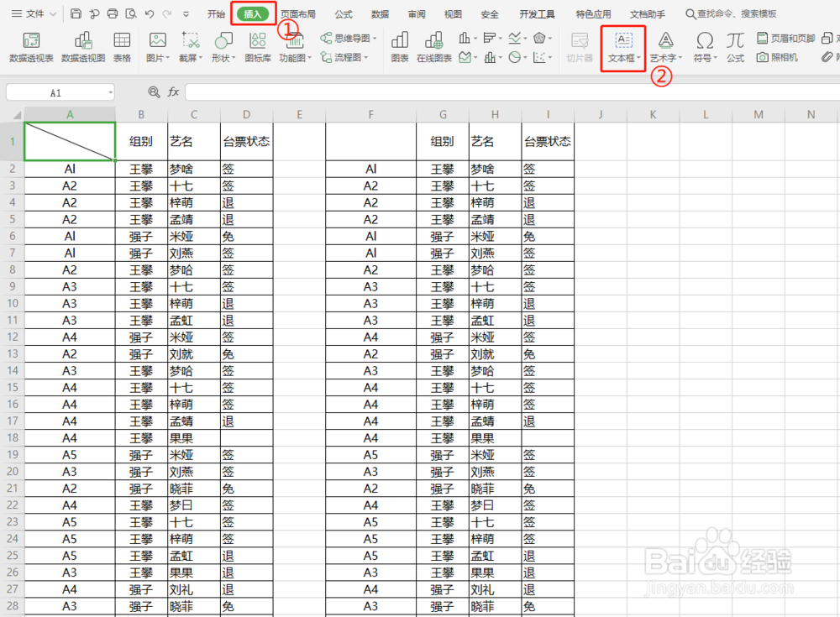Switch to the 页面布局 tab
The image size is (840, 617).
[298, 14]
